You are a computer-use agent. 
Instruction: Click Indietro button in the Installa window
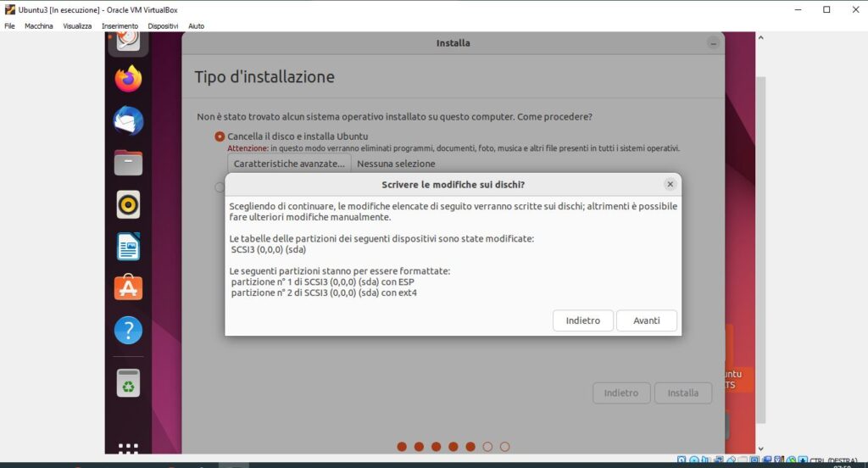pyautogui.click(x=621, y=393)
